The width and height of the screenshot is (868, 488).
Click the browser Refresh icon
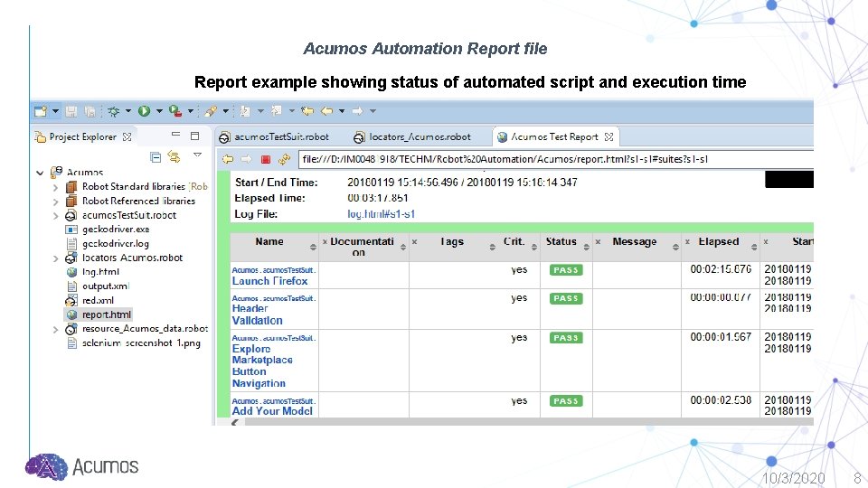285,159
